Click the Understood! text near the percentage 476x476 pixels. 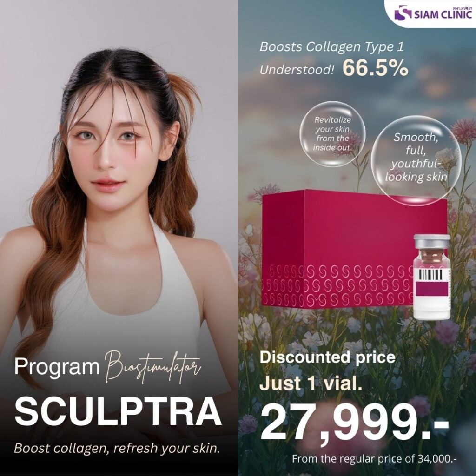coord(297,70)
